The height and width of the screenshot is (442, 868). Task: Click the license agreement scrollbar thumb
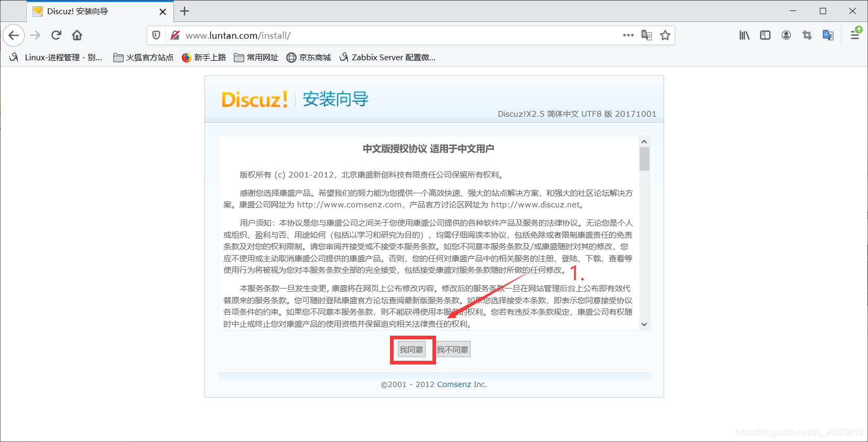644,159
